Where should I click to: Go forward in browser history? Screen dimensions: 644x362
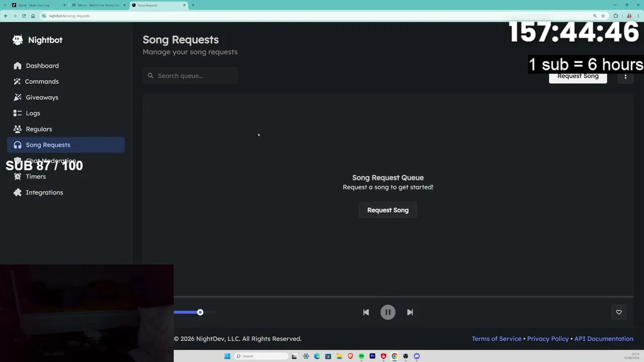(15, 16)
